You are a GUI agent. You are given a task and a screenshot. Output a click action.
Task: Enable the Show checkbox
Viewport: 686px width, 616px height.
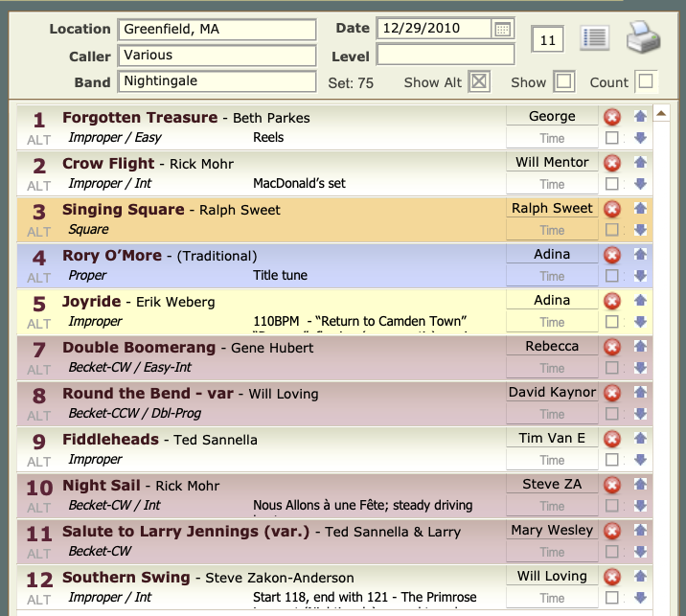564,82
